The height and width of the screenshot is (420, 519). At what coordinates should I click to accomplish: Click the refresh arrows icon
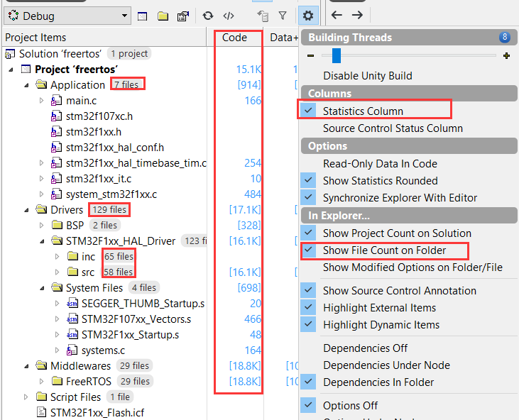[208, 16]
